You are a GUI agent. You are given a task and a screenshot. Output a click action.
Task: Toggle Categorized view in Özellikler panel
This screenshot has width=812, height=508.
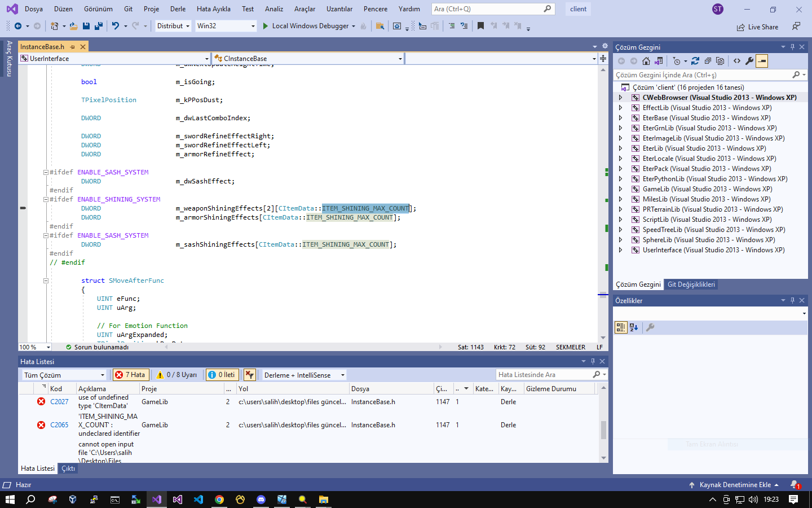point(620,327)
